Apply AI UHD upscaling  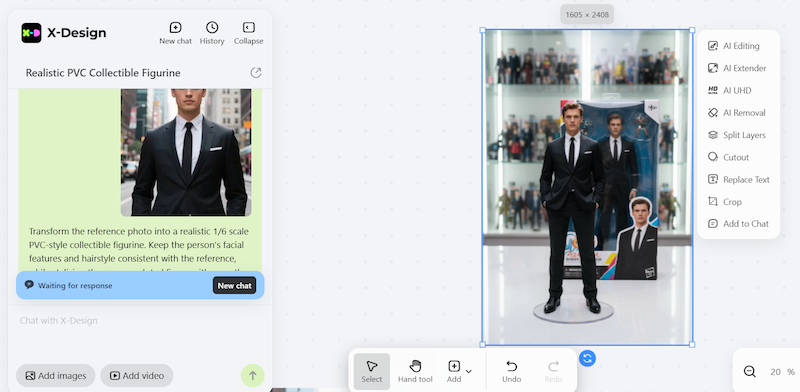point(730,90)
